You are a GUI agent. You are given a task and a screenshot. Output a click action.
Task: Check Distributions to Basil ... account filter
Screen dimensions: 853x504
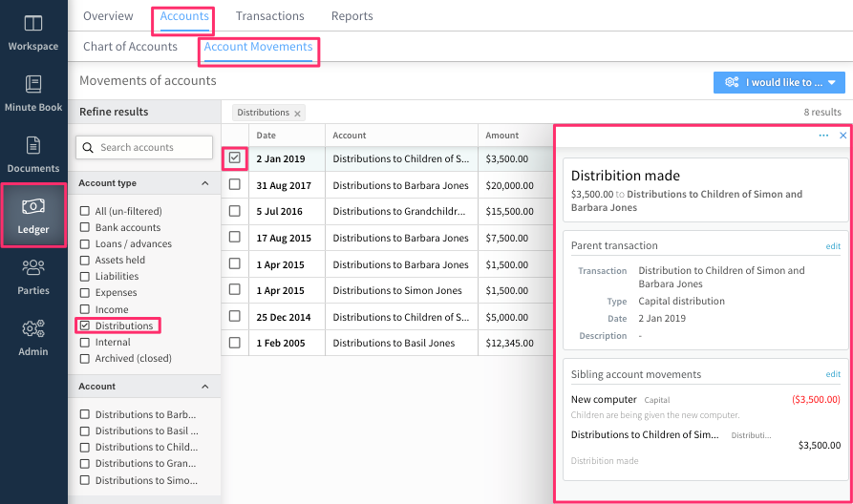84,430
